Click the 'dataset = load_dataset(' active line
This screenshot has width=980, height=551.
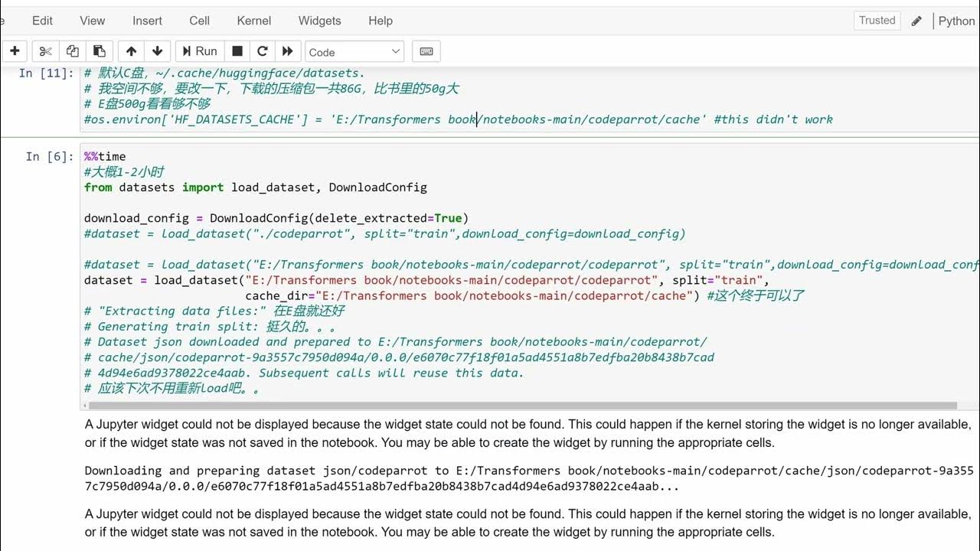[426, 280]
